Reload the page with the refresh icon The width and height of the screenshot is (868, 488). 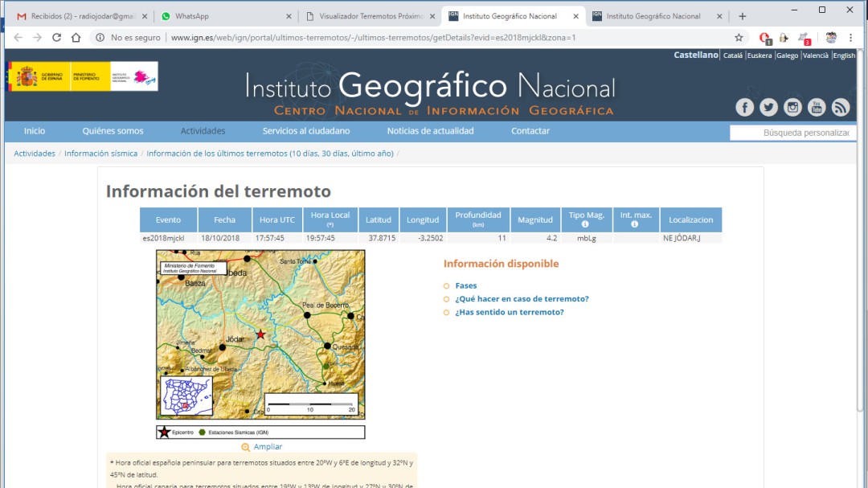coord(56,38)
